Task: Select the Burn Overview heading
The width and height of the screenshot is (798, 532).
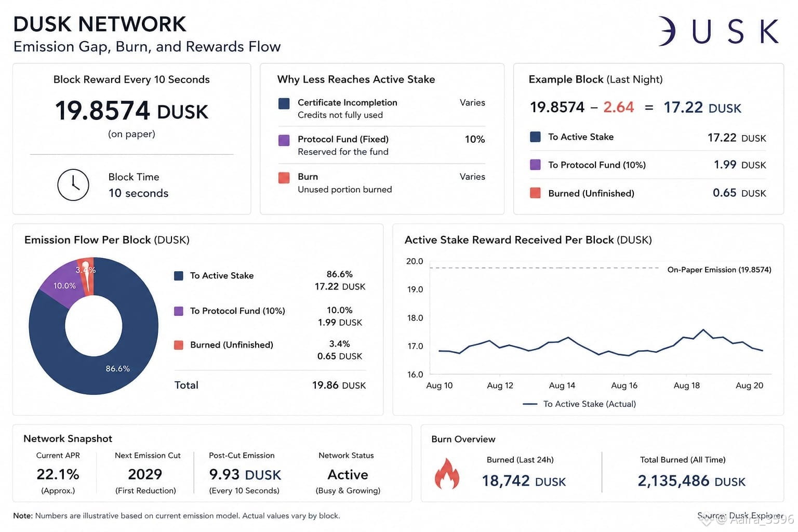Action: click(463, 440)
